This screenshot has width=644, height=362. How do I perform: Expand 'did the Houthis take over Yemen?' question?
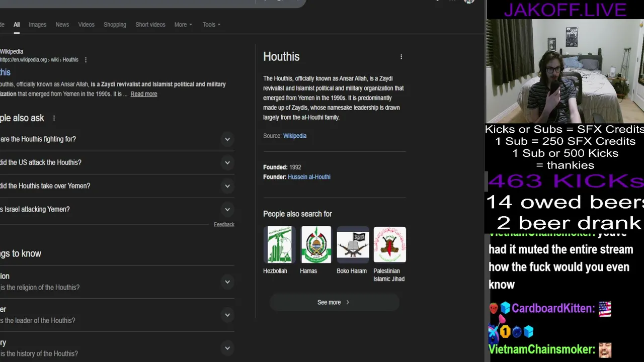[117, 186]
